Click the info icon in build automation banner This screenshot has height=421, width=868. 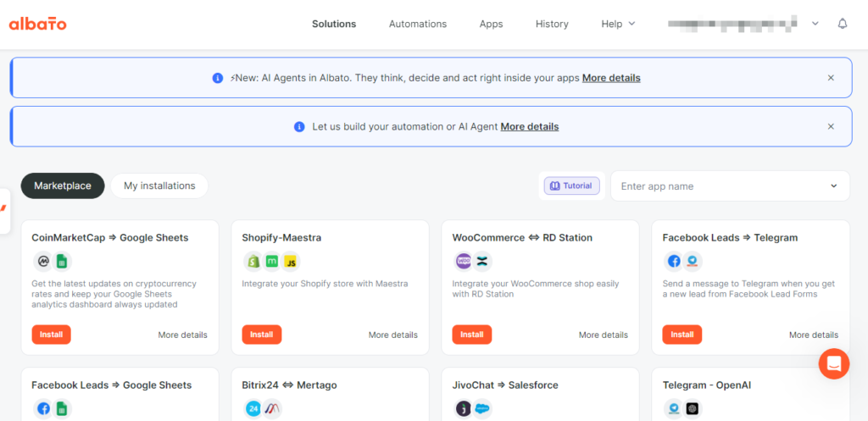(299, 127)
